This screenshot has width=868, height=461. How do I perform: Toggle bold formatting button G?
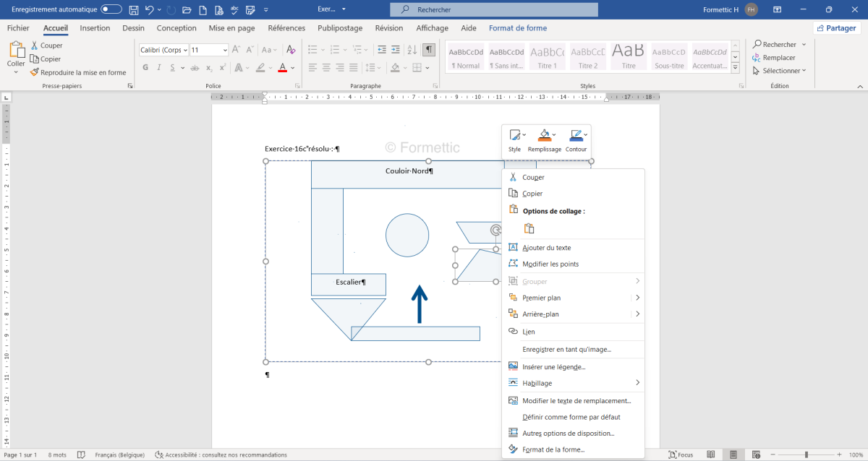pyautogui.click(x=145, y=67)
